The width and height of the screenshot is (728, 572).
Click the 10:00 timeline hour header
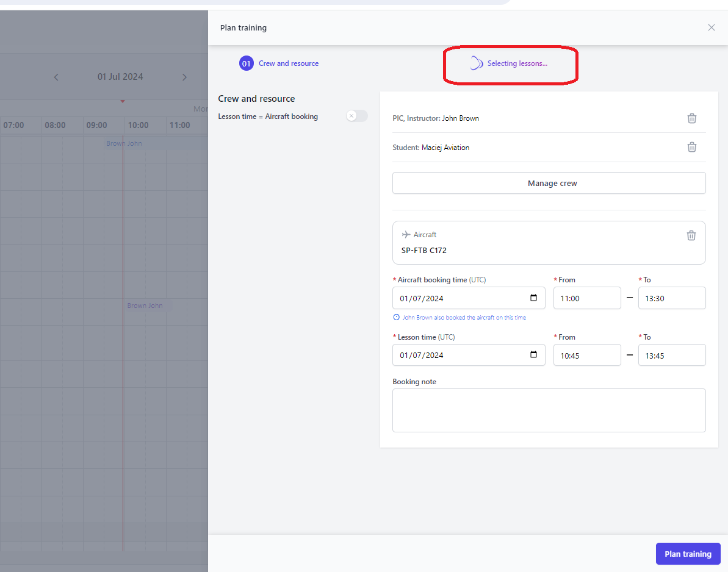click(x=139, y=125)
